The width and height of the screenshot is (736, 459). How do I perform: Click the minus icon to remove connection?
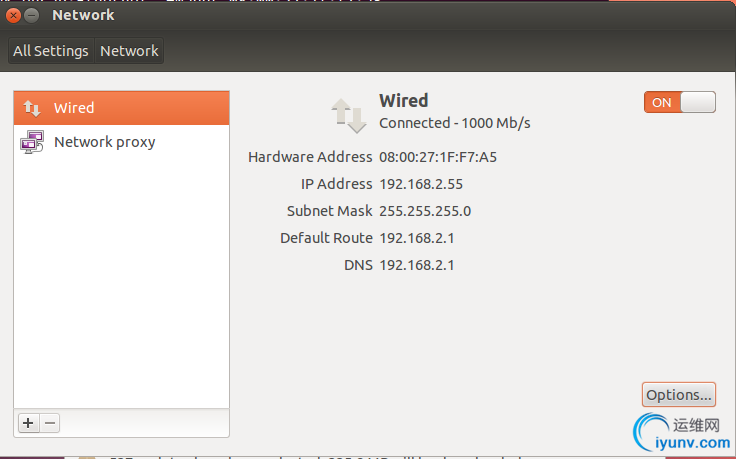click(x=50, y=423)
